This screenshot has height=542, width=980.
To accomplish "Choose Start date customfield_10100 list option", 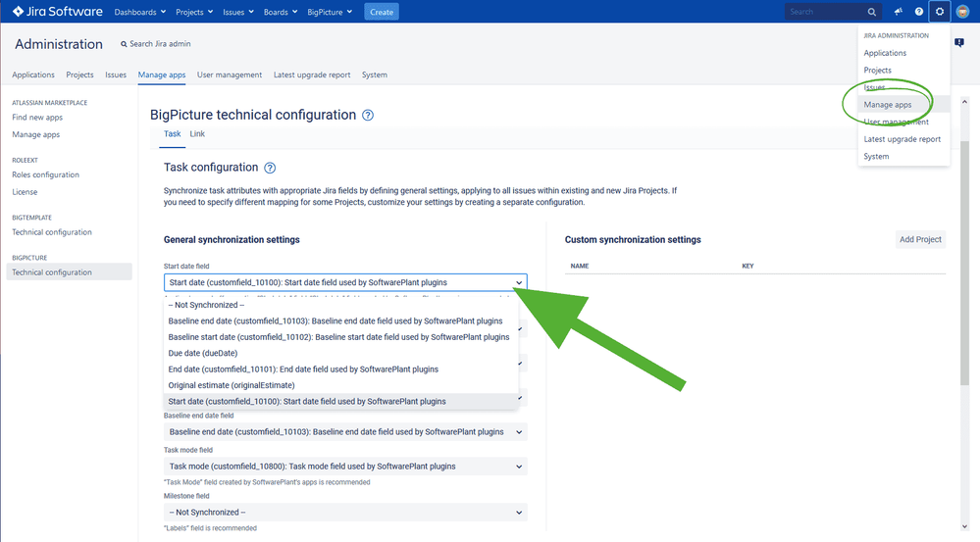I will click(x=341, y=402).
